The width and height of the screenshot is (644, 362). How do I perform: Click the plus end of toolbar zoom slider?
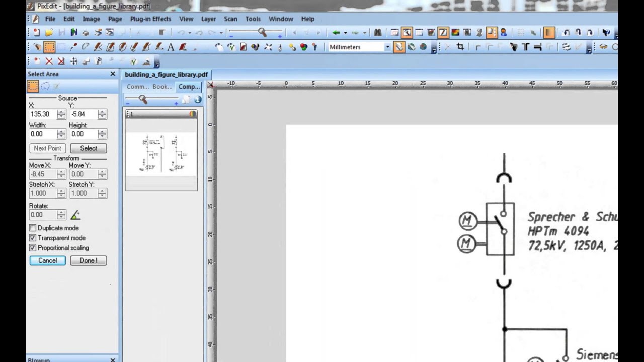tap(281, 36)
